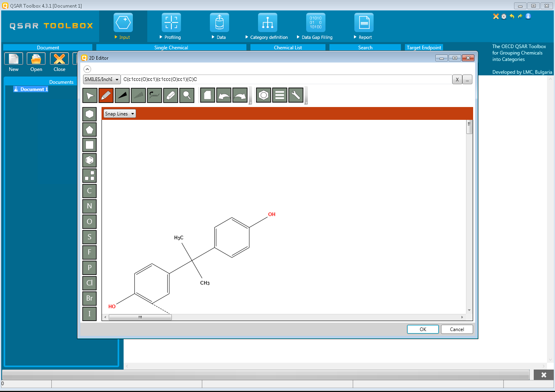
Task: Click the editor horizontal scrollbar thumb
Action: [x=140, y=317]
